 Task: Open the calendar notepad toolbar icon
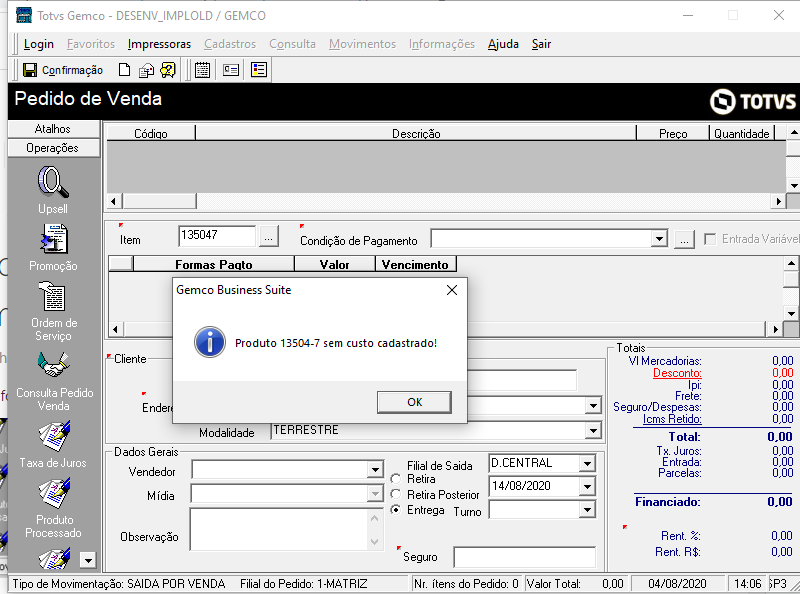click(x=203, y=70)
